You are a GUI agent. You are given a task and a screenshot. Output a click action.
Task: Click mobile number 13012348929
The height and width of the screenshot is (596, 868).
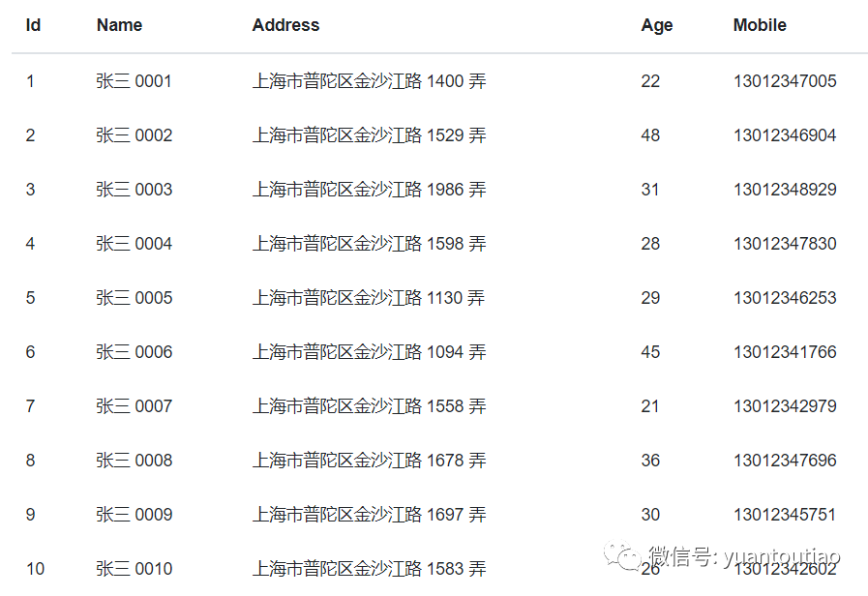click(x=784, y=190)
